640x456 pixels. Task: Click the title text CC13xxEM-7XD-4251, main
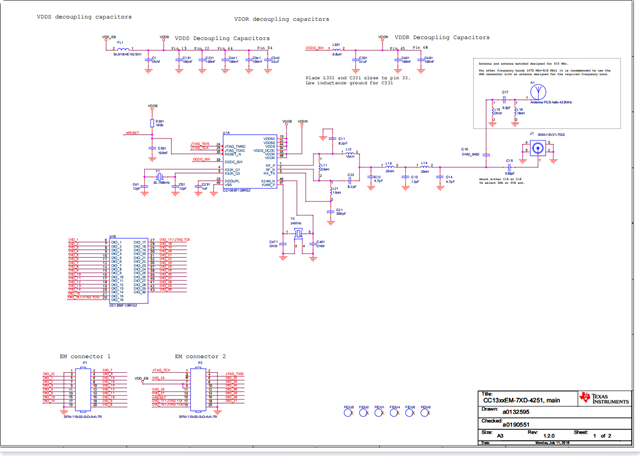(x=521, y=400)
